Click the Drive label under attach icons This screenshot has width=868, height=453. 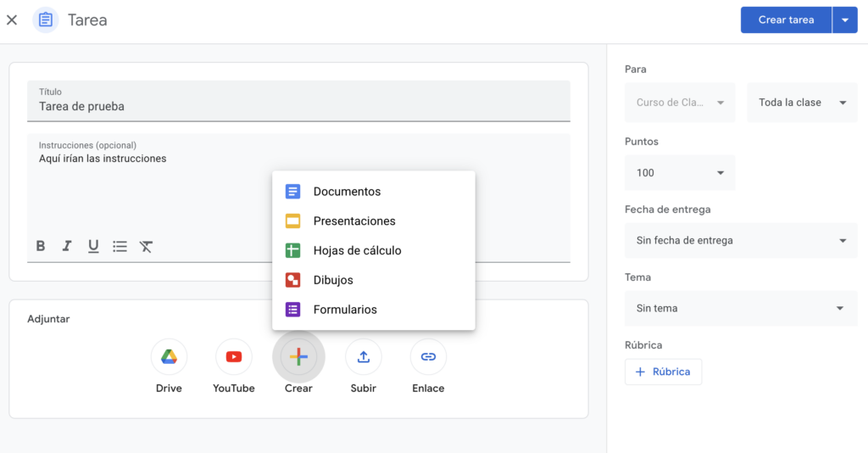169,389
